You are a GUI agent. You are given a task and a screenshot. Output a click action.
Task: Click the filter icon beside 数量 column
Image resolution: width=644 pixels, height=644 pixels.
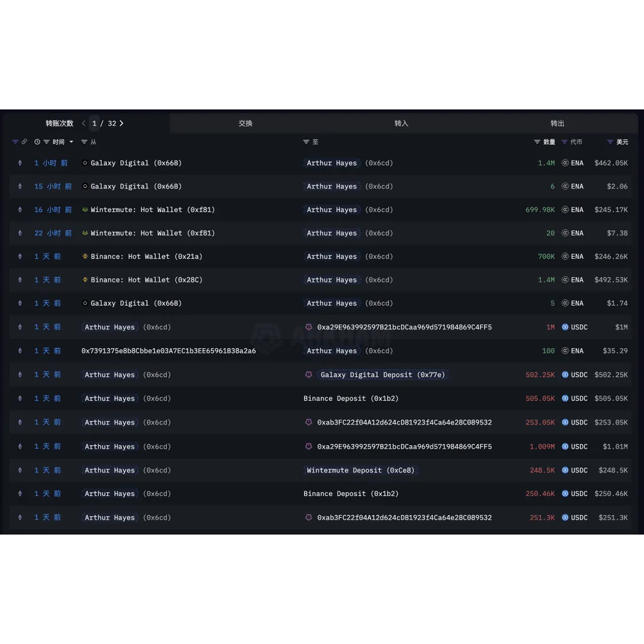pyautogui.click(x=537, y=142)
